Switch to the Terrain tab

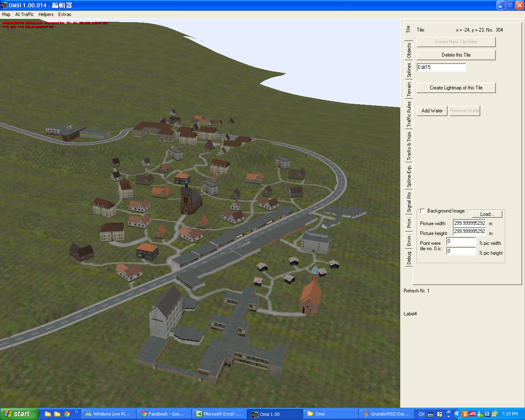pyautogui.click(x=409, y=89)
